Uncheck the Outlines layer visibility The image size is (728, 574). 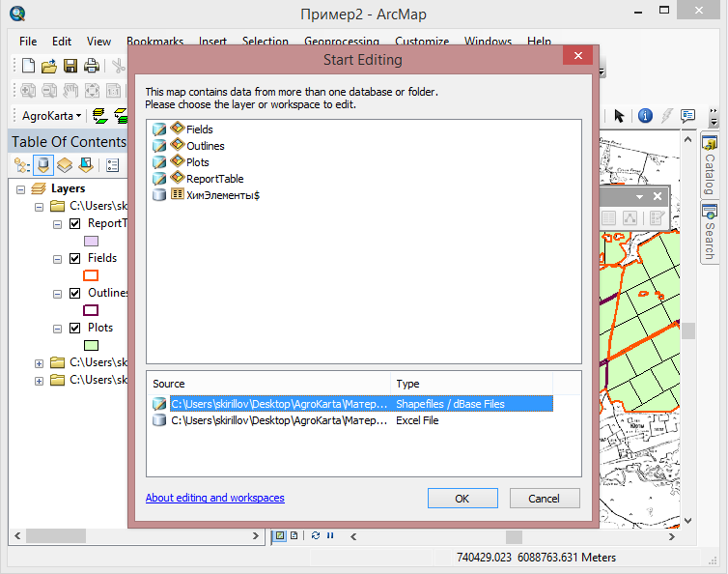(x=74, y=293)
